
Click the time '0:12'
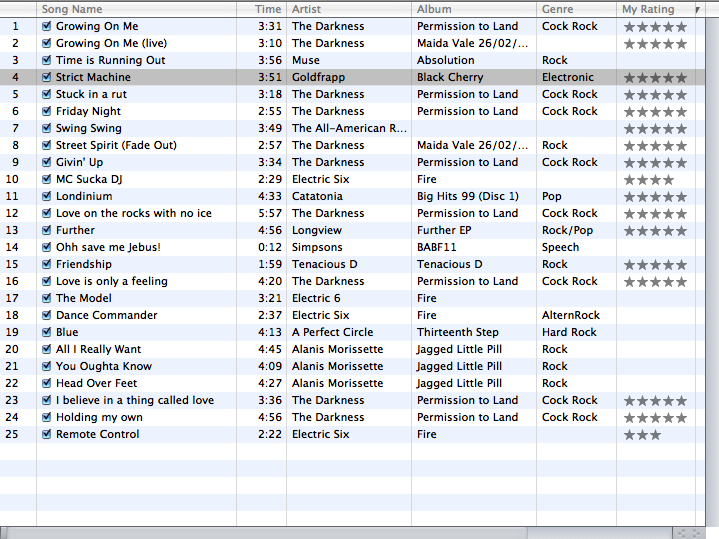(x=270, y=247)
